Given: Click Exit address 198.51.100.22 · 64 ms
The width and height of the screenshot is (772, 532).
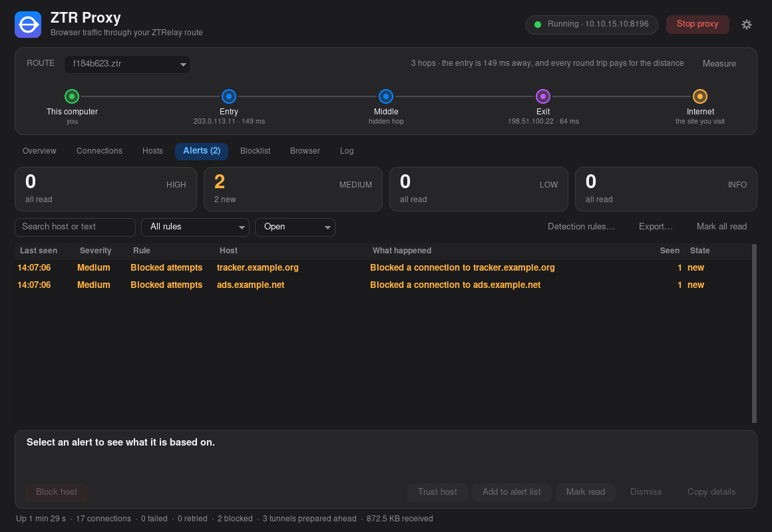Looking at the screenshot, I should coord(543,121).
